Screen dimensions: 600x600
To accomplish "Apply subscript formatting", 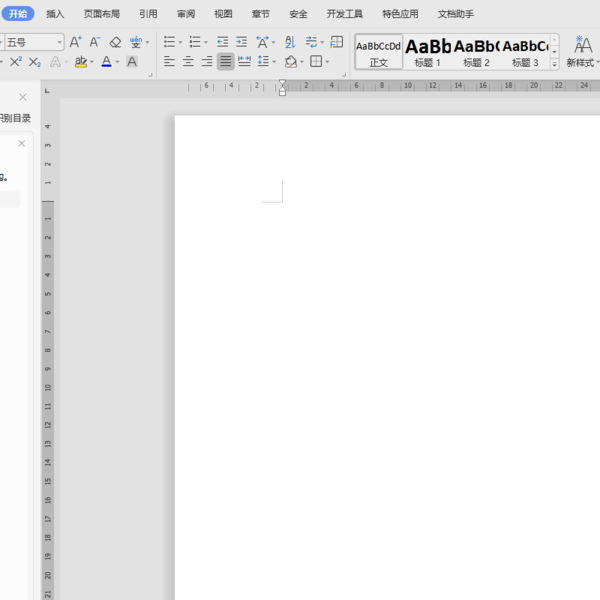I will (x=35, y=62).
